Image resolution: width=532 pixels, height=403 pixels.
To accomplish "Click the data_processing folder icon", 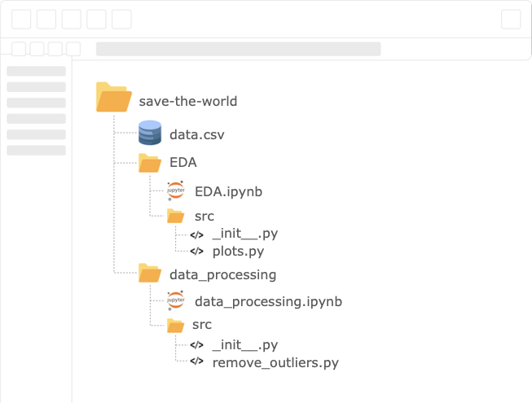I will click(x=150, y=273).
